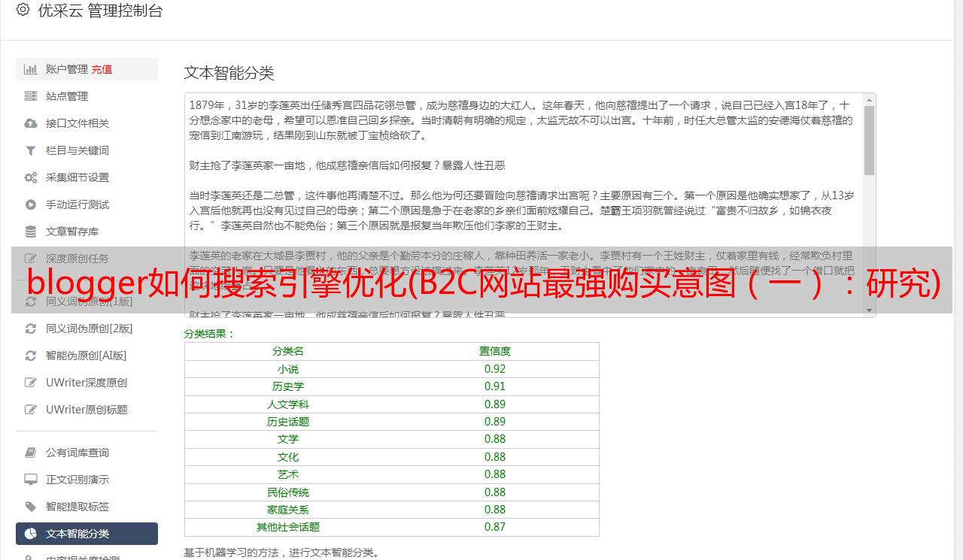Select 栏目与关键词 in the sidebar
Image resolution: width=963 pixels, height=560 pixels.
pyautogui.click(x=87, y=150)
